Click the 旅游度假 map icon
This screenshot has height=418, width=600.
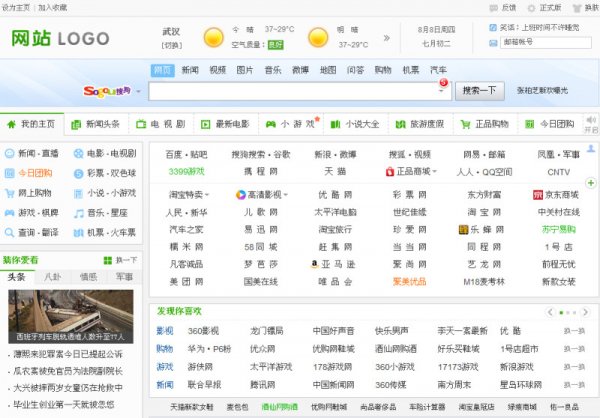(x=400, y=124)
